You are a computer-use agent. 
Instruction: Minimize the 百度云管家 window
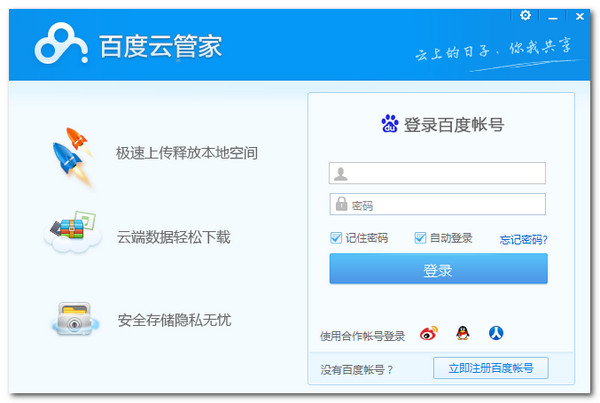(x=553, y=16)
